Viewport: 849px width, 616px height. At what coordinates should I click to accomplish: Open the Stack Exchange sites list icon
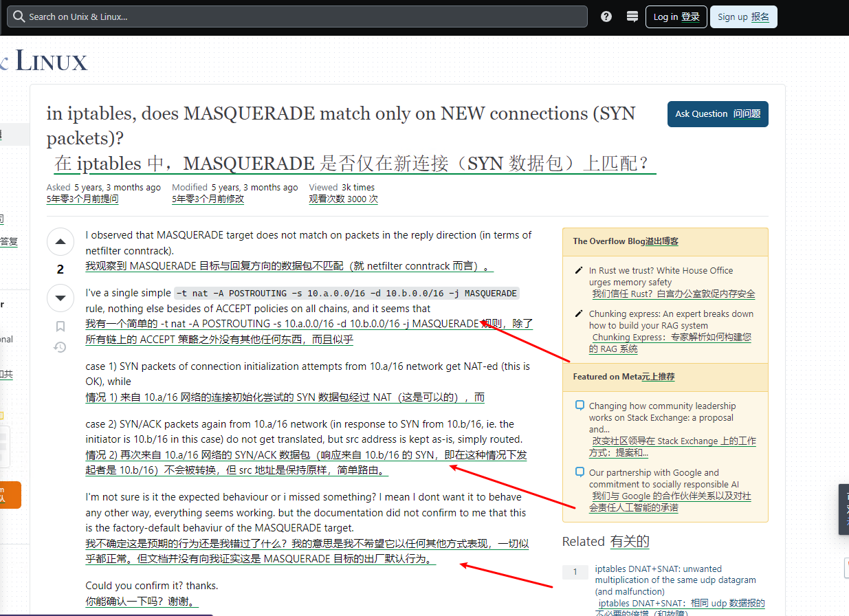click(632, 16)
